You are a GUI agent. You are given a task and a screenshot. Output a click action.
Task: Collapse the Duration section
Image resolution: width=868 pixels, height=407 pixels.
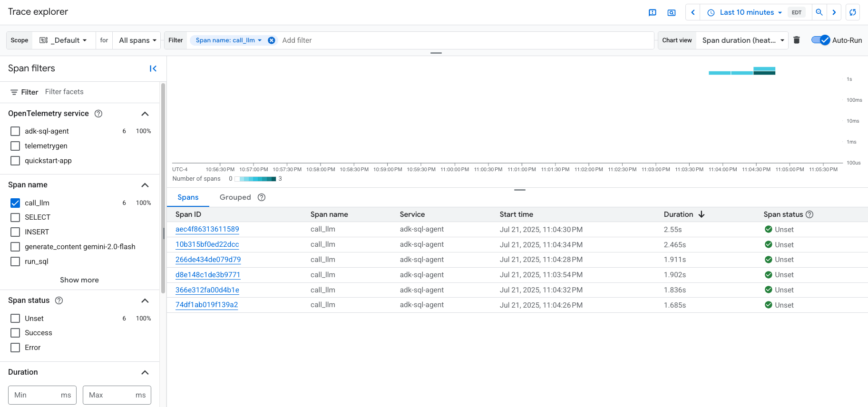[145, 372]
